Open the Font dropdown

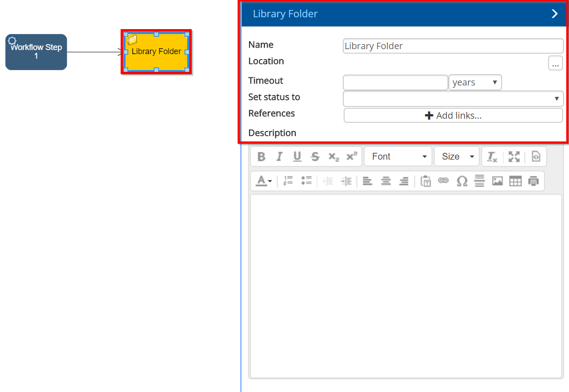coord(399,156)
